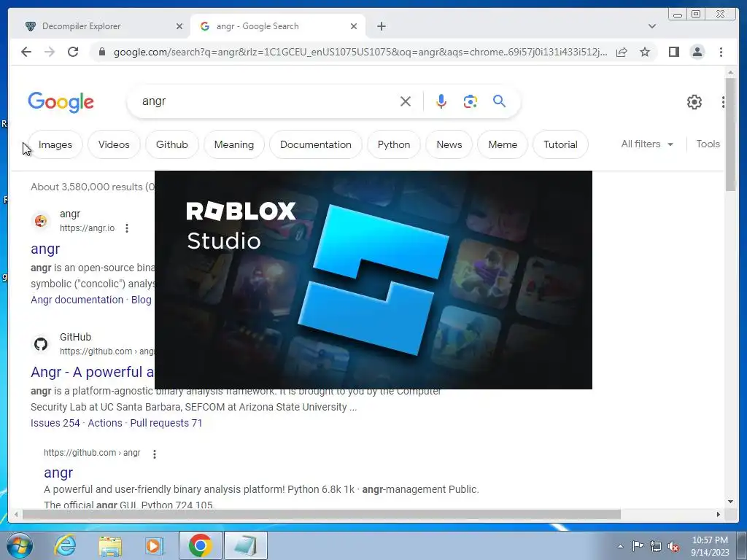Viewport: 747px width, 560px height.
Task: Launch Internet Explorer from the taskbar
Action: tap(65, 545)
